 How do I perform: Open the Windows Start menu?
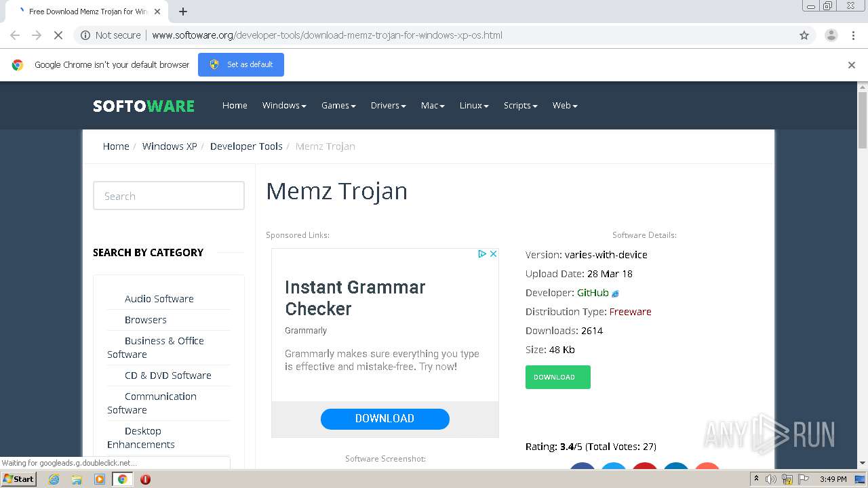(x=19, y=479)
